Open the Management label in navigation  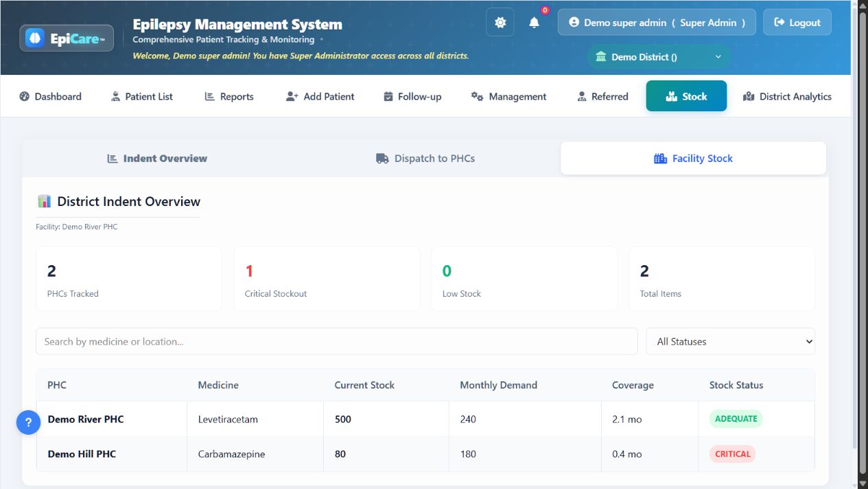pos(518,96)
